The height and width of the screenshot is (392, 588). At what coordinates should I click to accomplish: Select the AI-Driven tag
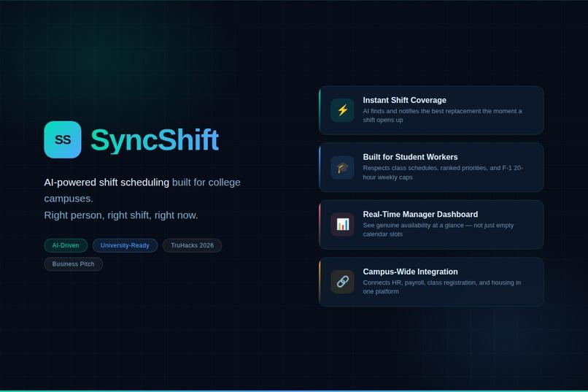pyautogui.click(x=66, y=245)
